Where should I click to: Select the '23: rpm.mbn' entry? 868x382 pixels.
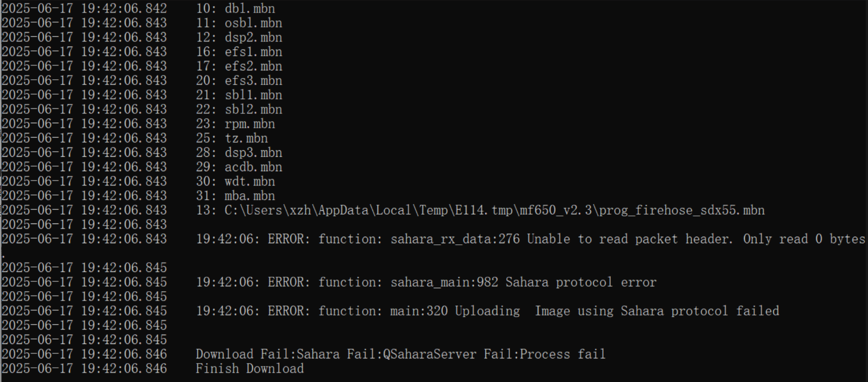coord(236,124)
